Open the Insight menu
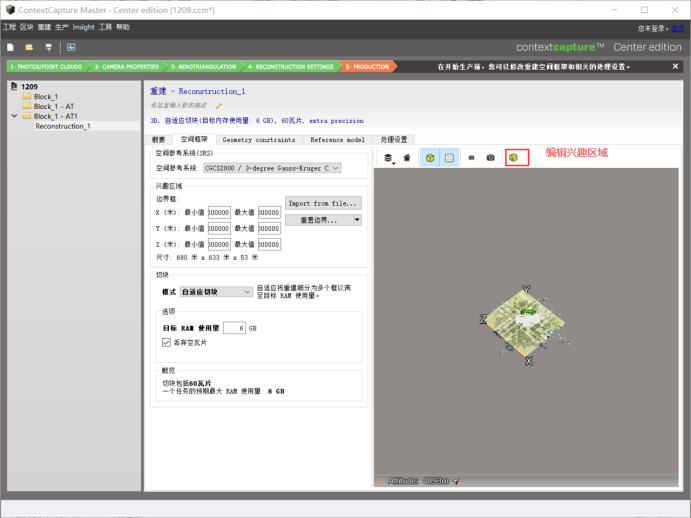The height and width of the screenshot is (518, 691). 83,27
